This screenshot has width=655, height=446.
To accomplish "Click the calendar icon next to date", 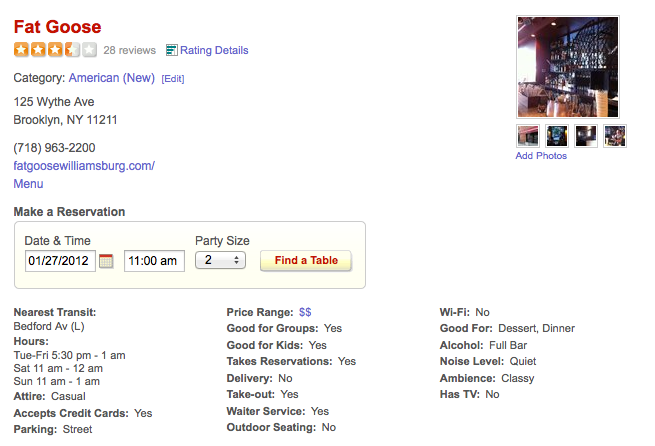I will point(106,261).
